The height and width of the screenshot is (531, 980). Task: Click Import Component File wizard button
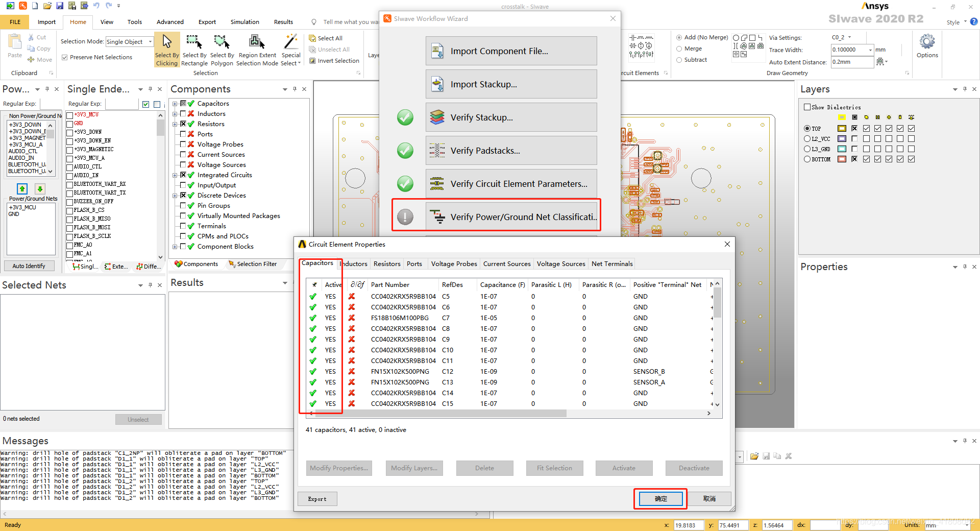pyautogui.click(x=511, y=51)
